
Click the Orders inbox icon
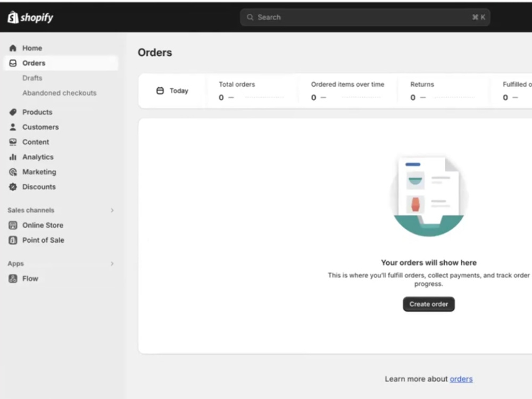(x=13, y=63)
